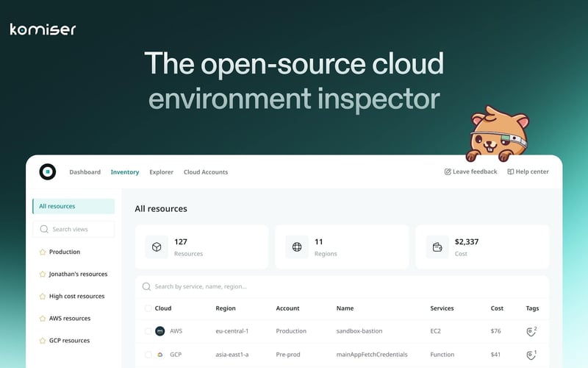The width and height of the screenshot is (588, 368).
Task: Click the resource search magnifier icon
Action: [146, 286]
